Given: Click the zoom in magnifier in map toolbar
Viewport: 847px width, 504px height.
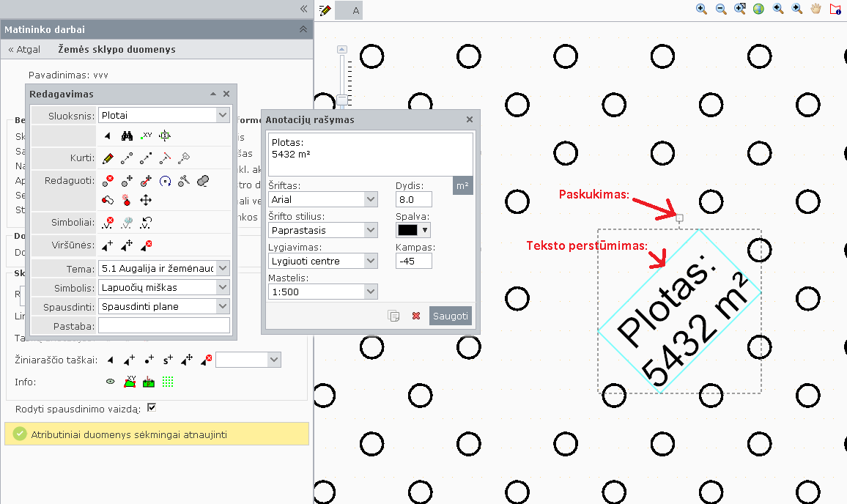Looking at the screenshot, I should pos(701,9).
